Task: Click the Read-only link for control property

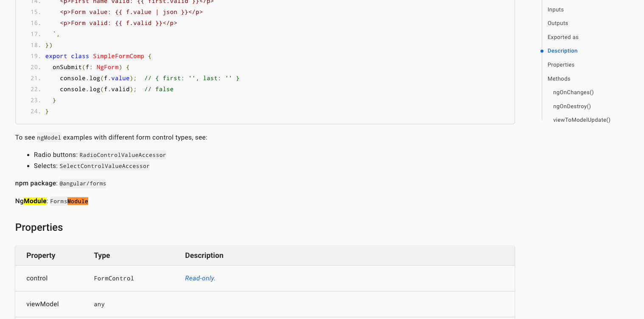Action: 200,278
